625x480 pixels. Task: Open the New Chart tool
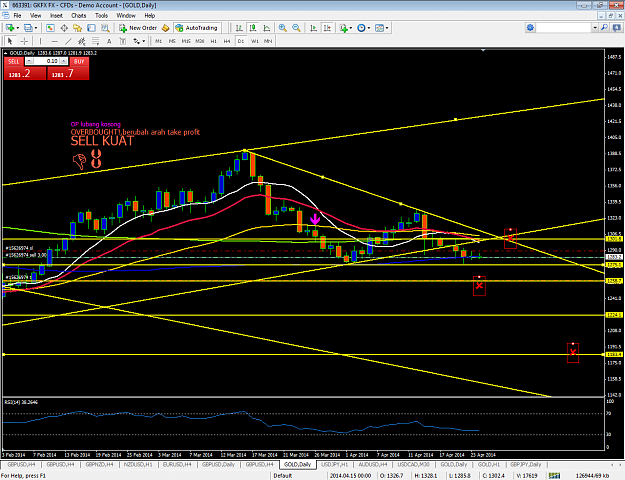pyautogui.click(x=10, y=28)
